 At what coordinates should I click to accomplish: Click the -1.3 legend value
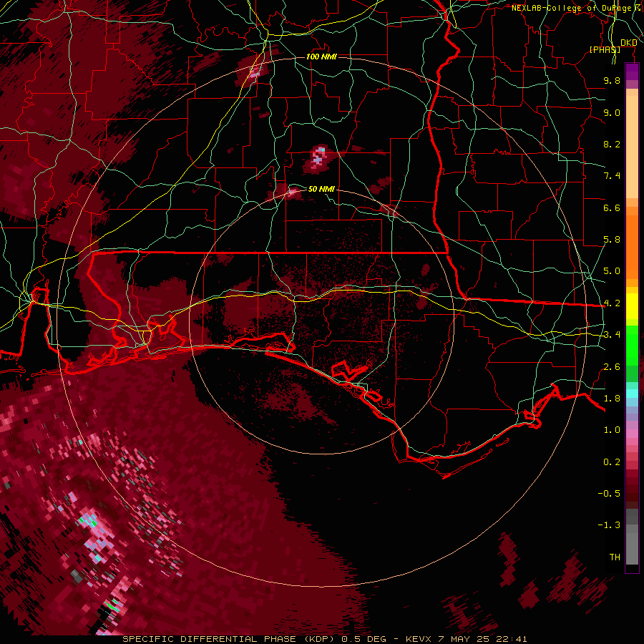pyautogui.click(x=609, y=525)
